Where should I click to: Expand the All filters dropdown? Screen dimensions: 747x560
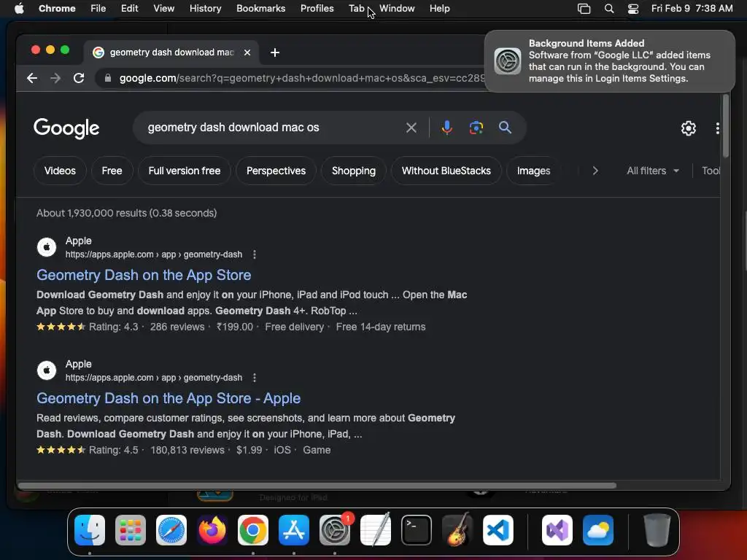tap(653, 171)
